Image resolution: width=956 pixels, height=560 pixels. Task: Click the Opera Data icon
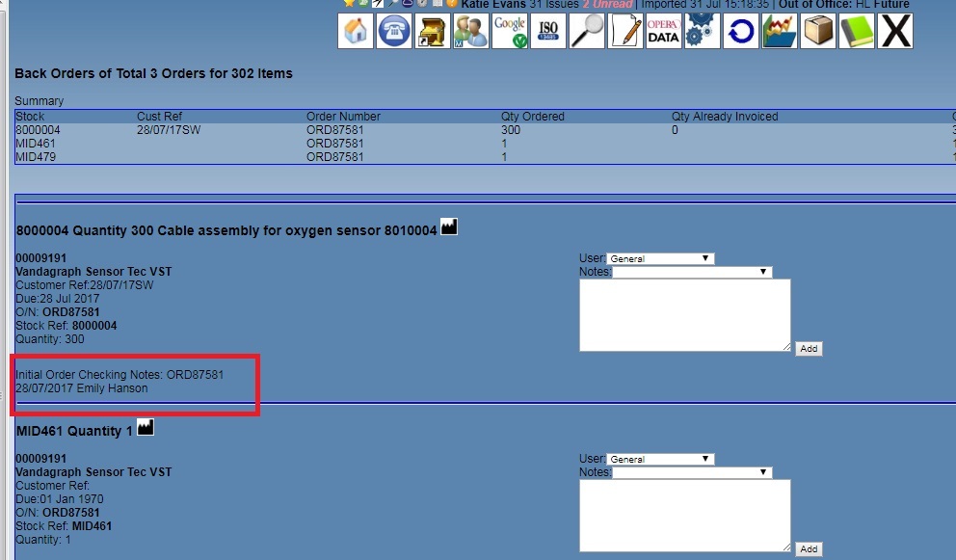click(663, 31)
